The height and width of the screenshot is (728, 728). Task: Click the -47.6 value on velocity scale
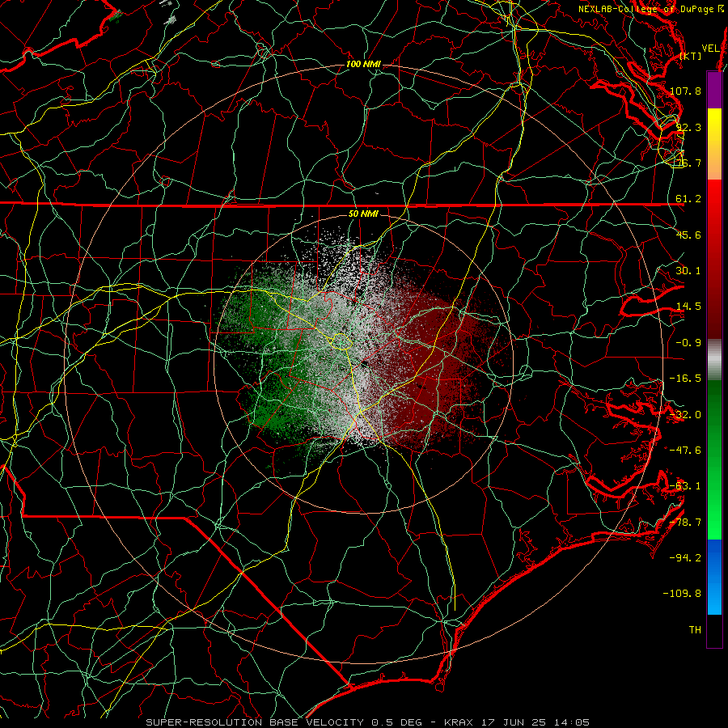685,451
